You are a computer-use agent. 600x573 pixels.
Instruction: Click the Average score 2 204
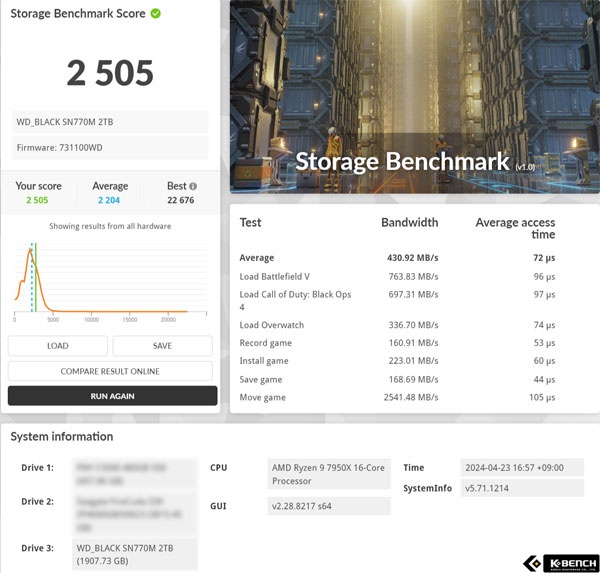(109, 200)
